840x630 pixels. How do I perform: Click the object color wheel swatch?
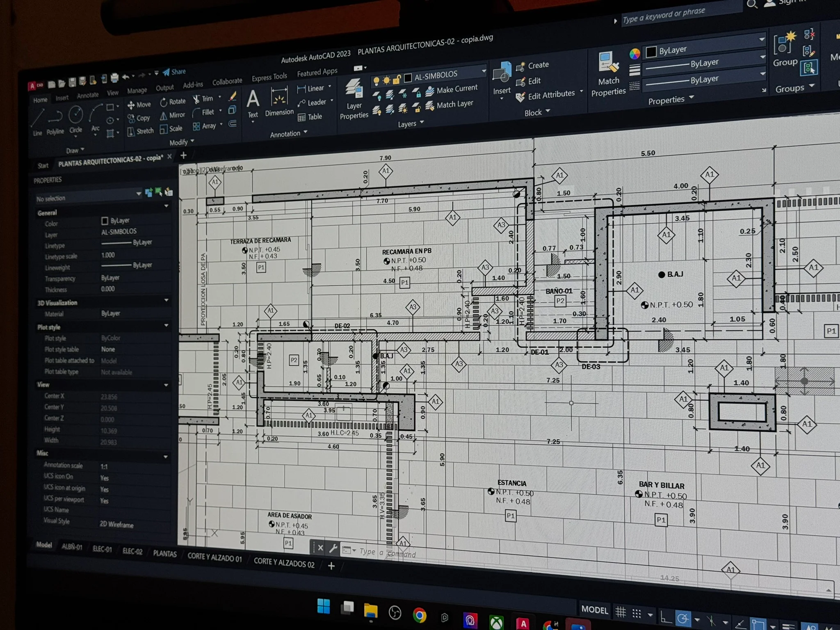tap(635, 53)
